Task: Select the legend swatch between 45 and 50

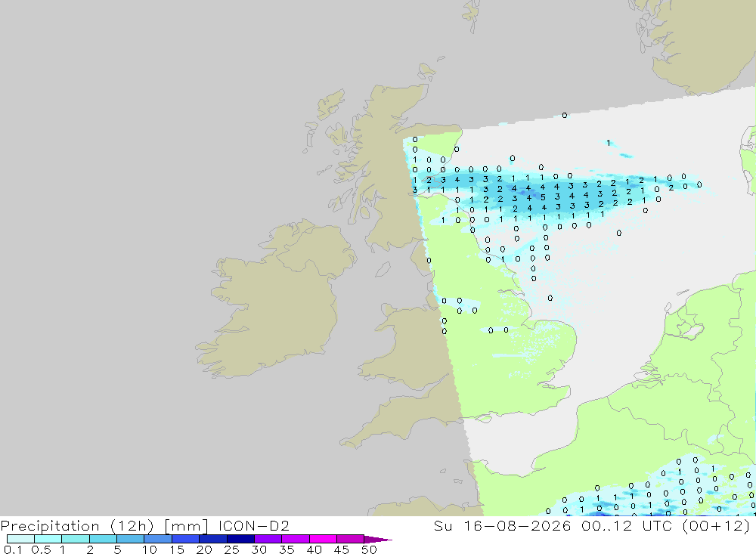Action: point(351,539)
